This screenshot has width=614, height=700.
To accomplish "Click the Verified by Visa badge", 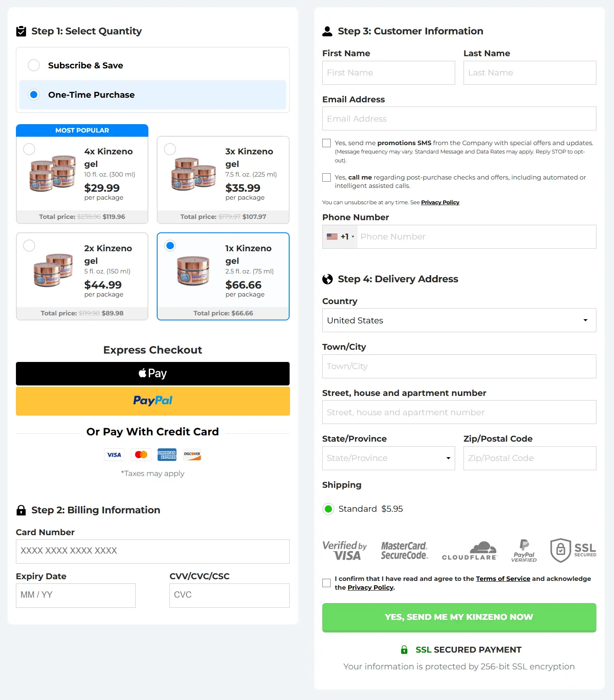I will tap(345, 550).
